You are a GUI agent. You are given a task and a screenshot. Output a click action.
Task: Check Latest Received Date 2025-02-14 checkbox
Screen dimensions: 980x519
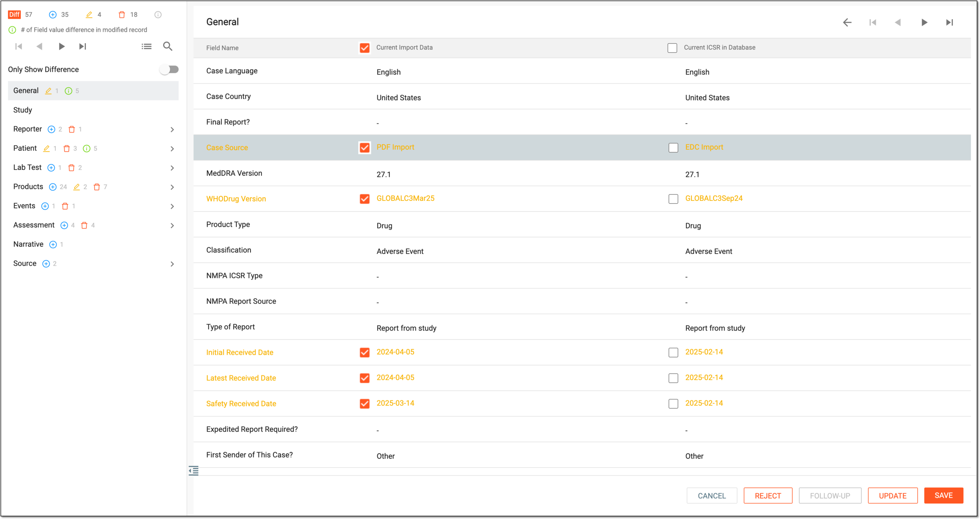(x=673, y=378)
